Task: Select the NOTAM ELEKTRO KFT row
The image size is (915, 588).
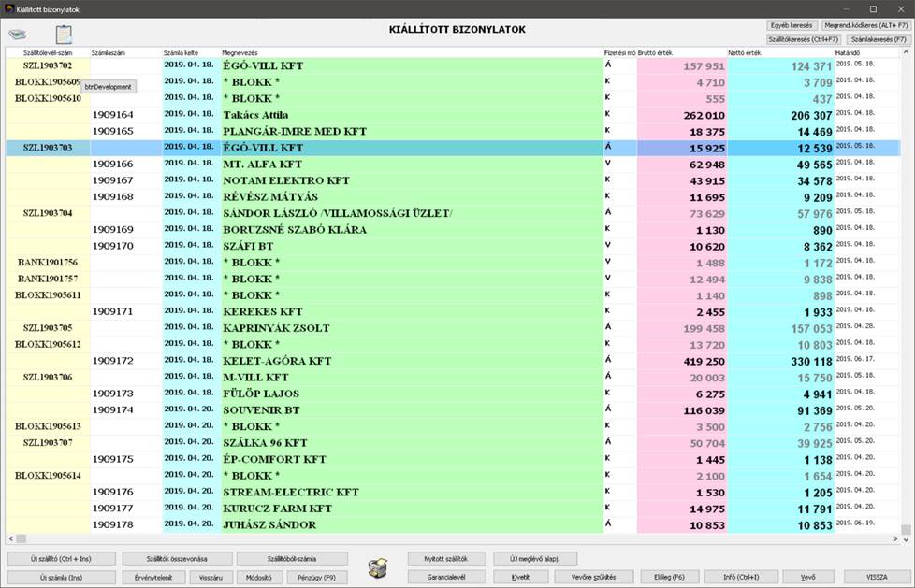Action: (x=453, y=180)
